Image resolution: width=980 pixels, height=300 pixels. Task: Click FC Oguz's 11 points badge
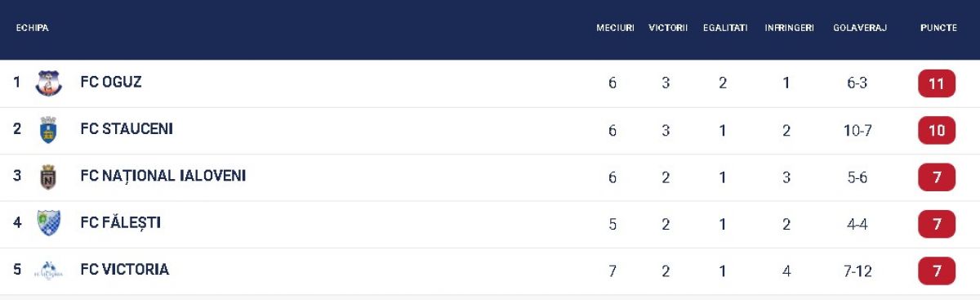coord(937,83)
